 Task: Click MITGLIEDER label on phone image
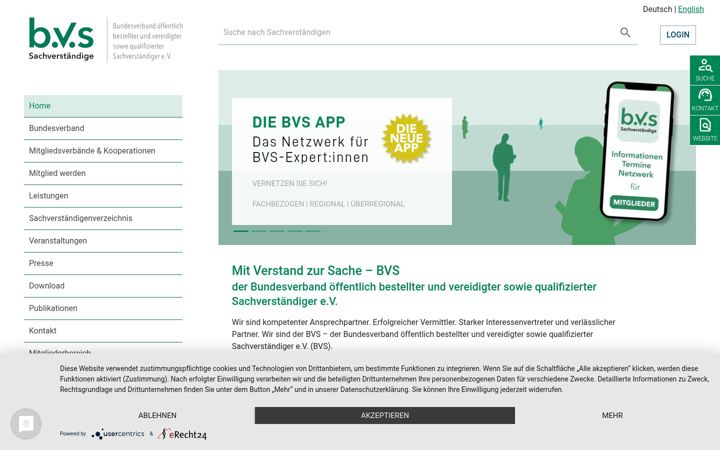tap(634, 203)
